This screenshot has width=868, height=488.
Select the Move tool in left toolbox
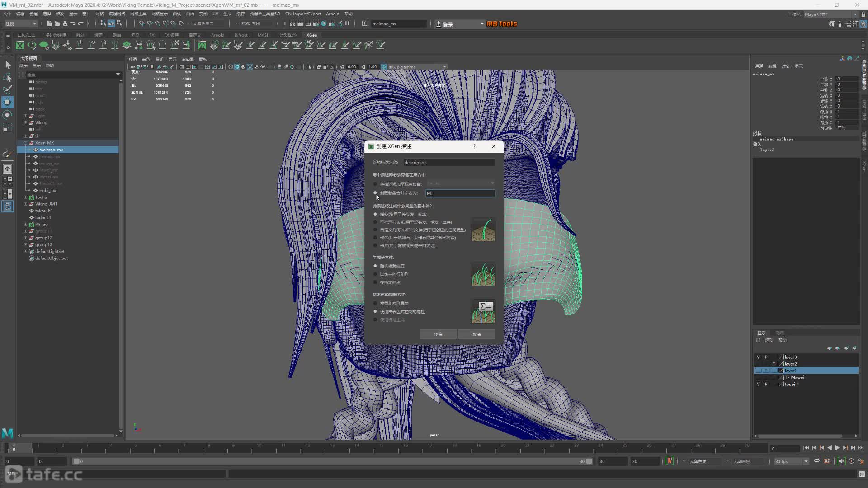click(x=7, y=103)
